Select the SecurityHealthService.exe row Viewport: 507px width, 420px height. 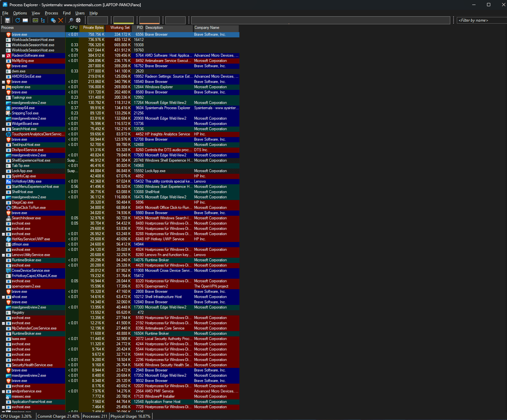pyautogui.click(x=120, y=365)
